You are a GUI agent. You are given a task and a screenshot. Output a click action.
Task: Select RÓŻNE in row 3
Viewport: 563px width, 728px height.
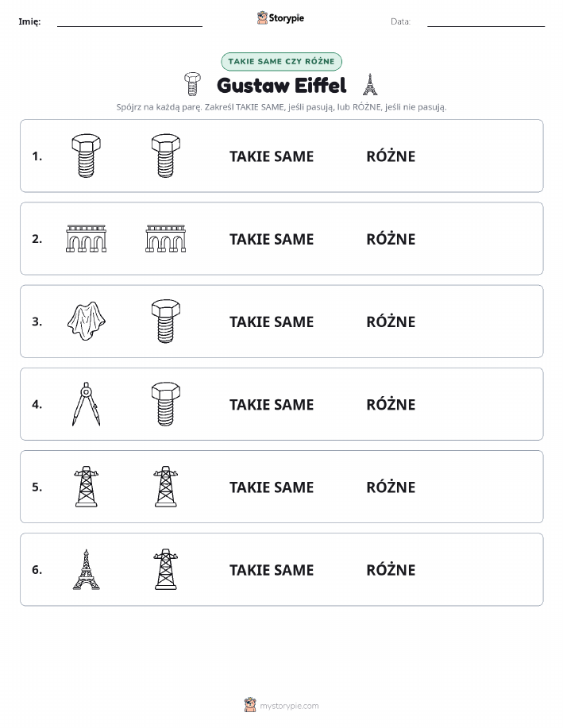coord(391,322)
